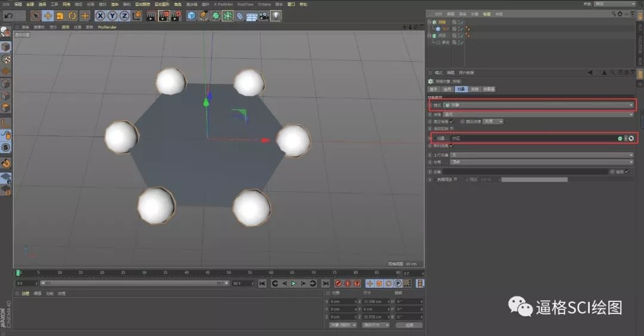Activate the Move tool in top toolbar
Viewport: 644px width, 336px height.
coord(48,16)
